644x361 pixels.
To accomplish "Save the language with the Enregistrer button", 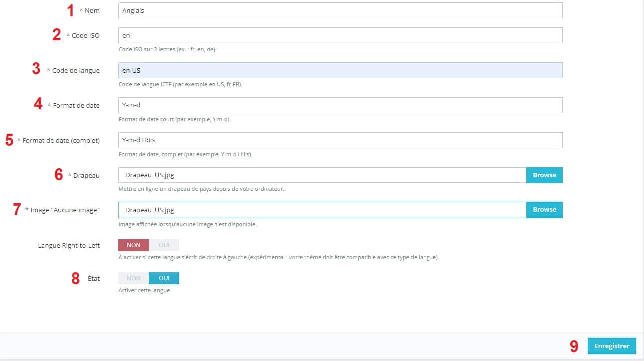I will tap(612, 346).
